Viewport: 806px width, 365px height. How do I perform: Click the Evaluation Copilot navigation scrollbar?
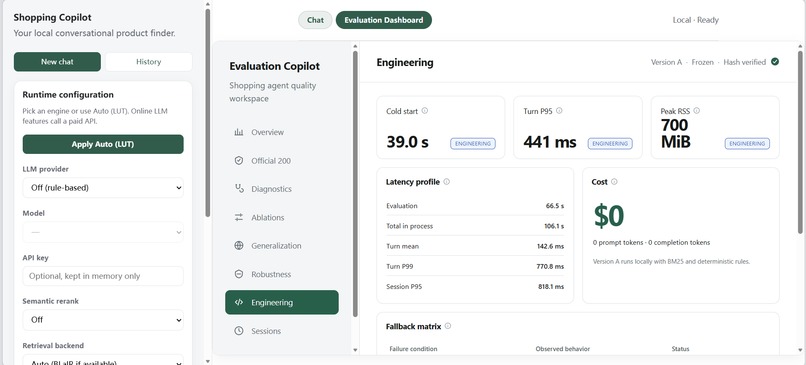point(355,184)
